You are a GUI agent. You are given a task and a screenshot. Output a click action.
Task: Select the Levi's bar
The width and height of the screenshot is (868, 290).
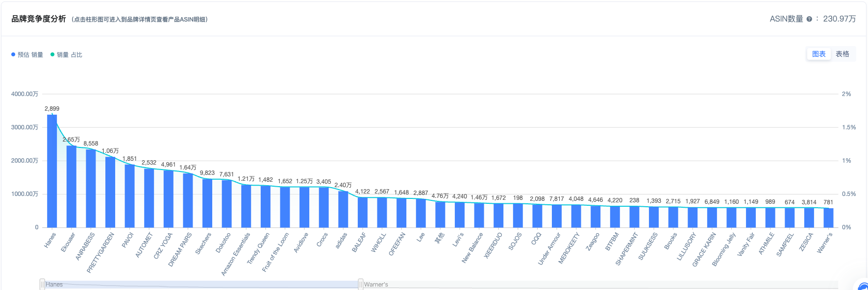pos(460,215)
